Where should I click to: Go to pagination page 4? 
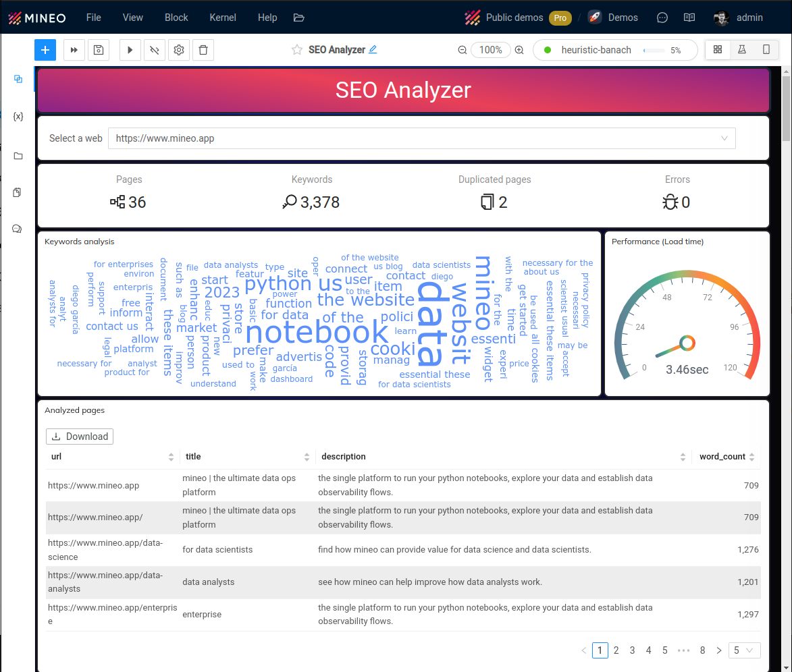click(649, 650)
